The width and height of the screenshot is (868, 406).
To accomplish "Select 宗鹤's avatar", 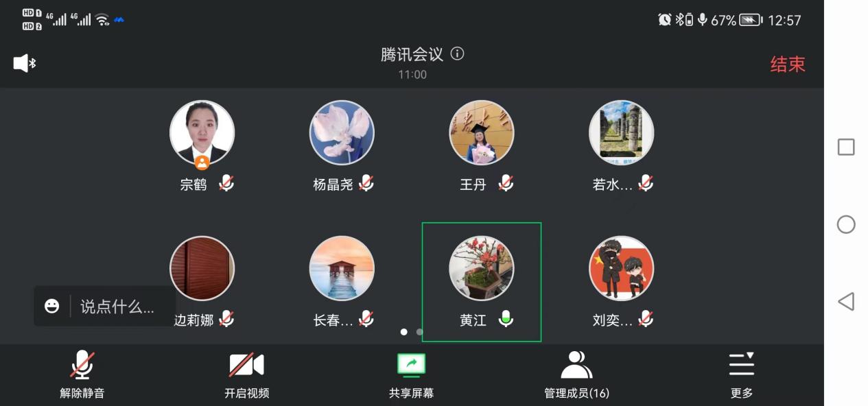I will (x=202, y=133).
